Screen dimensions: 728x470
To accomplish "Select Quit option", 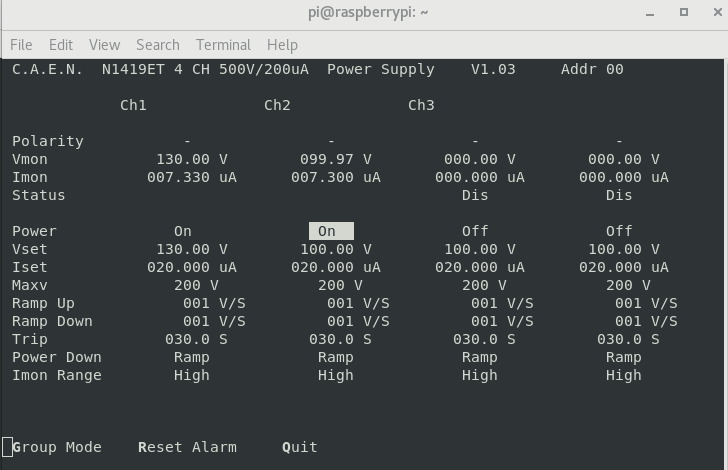I will 300,447.
